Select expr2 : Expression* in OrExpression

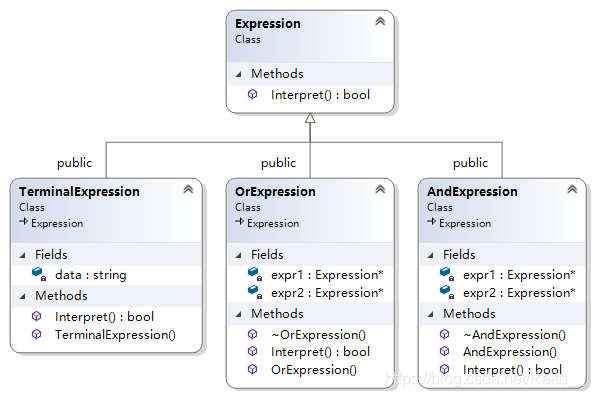[x=327, y=293]
